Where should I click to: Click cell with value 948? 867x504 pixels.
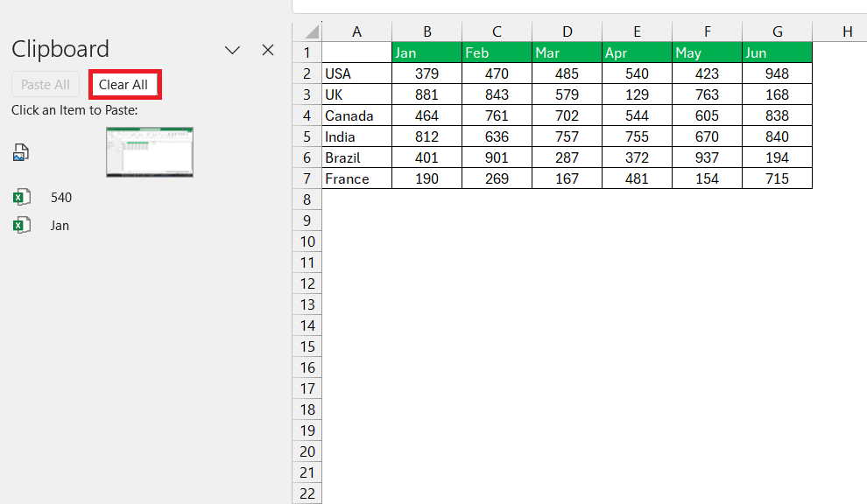click(x=778, y=73)
